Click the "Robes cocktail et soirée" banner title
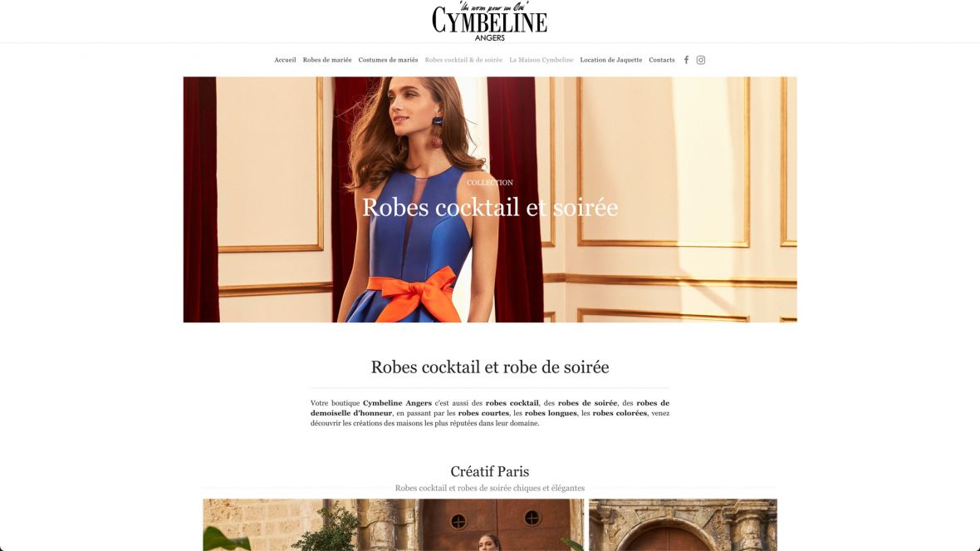980x551 pixels. [490, 208]
